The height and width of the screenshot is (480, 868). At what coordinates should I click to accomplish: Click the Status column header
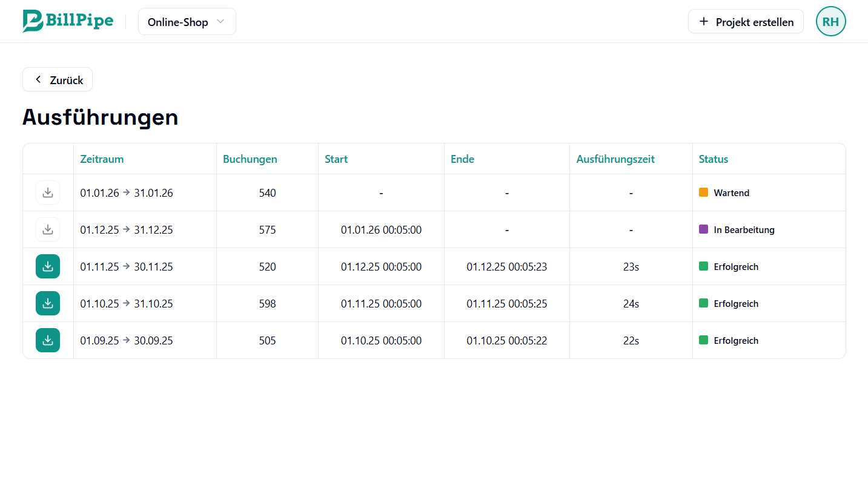tap(713, 159)
